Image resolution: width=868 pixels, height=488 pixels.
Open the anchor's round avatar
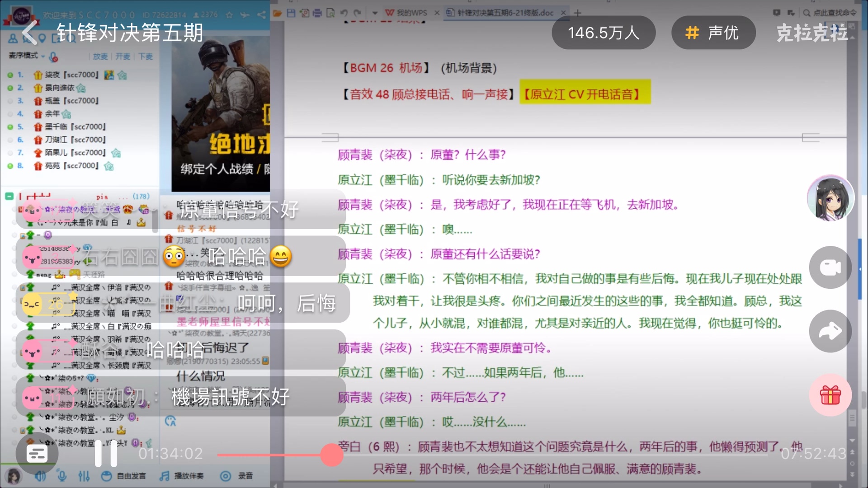[830, 198]
